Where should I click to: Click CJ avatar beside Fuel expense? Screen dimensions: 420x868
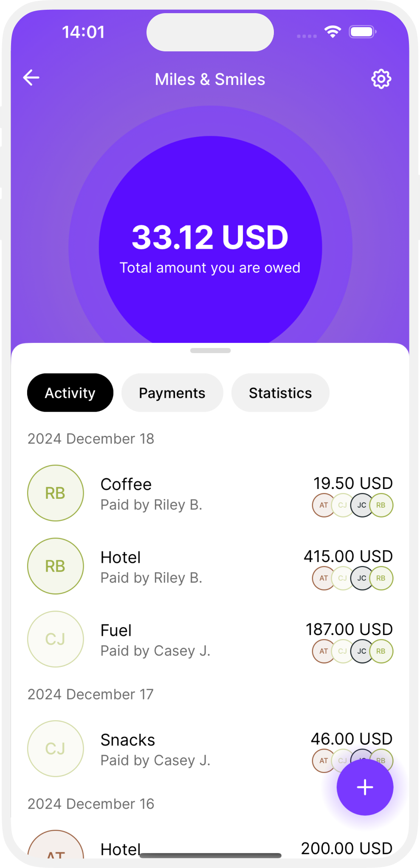pyautogui.click(x=56, y=639)
